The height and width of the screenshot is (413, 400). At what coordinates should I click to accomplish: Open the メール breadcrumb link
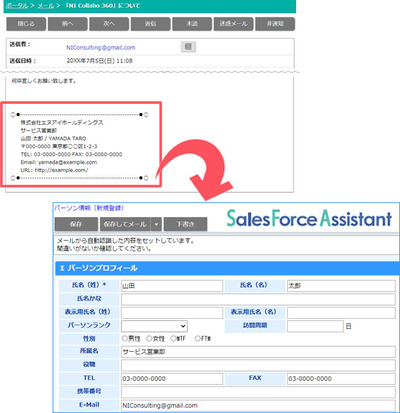pos(45,6)
